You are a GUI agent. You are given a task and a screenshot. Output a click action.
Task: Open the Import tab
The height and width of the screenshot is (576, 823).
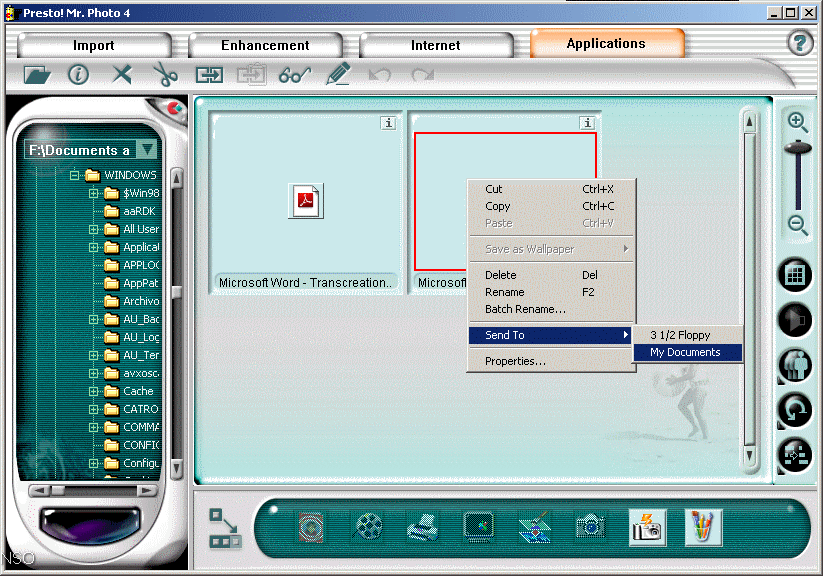click(x=93, y=45)
